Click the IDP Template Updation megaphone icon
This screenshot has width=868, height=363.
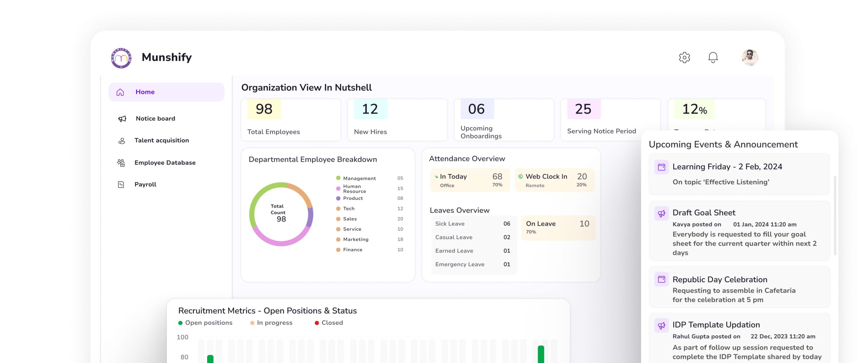pos(661,325)
